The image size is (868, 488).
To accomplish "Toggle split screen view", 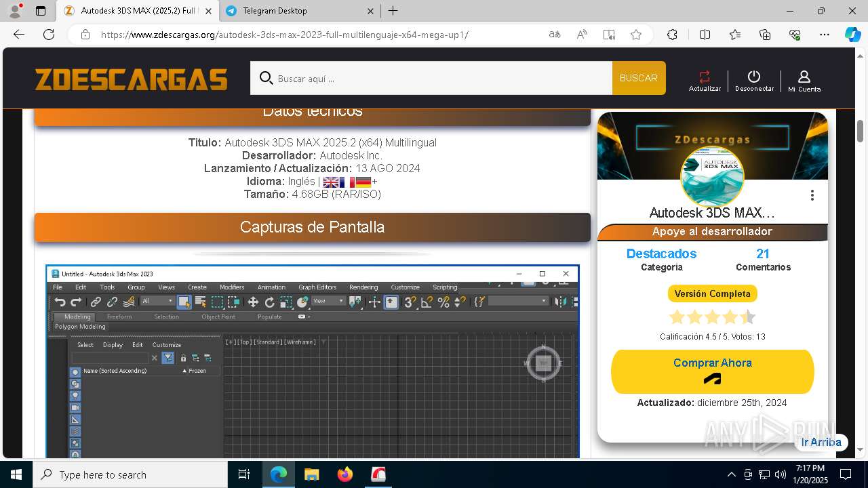I will [705, 35].
